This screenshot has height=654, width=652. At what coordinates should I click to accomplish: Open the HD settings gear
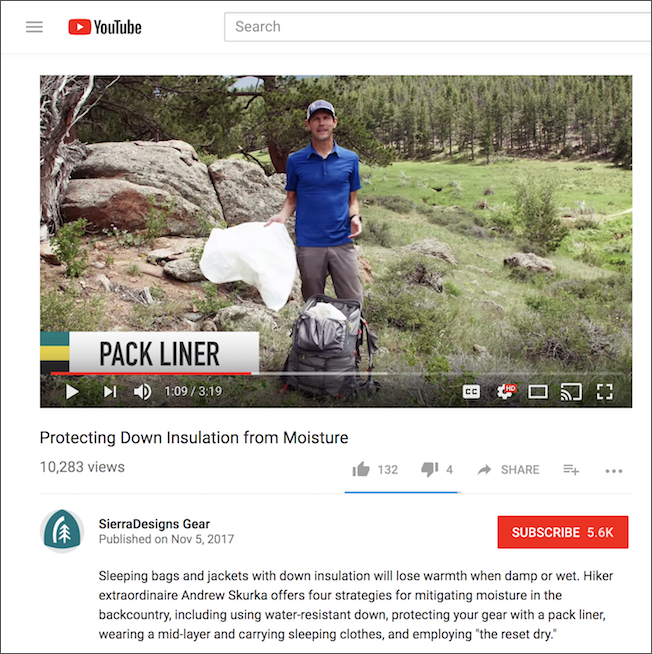click(506, 392)
